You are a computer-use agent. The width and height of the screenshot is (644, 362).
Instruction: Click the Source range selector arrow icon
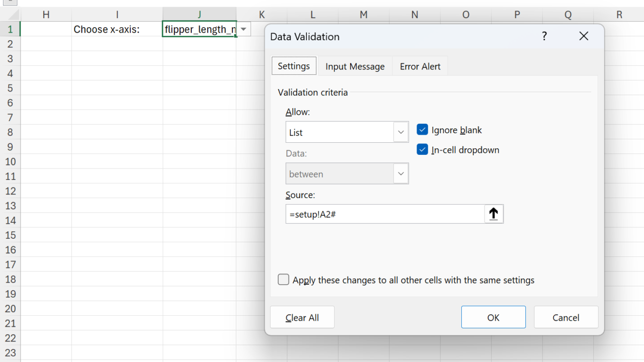tap(494, 214)
